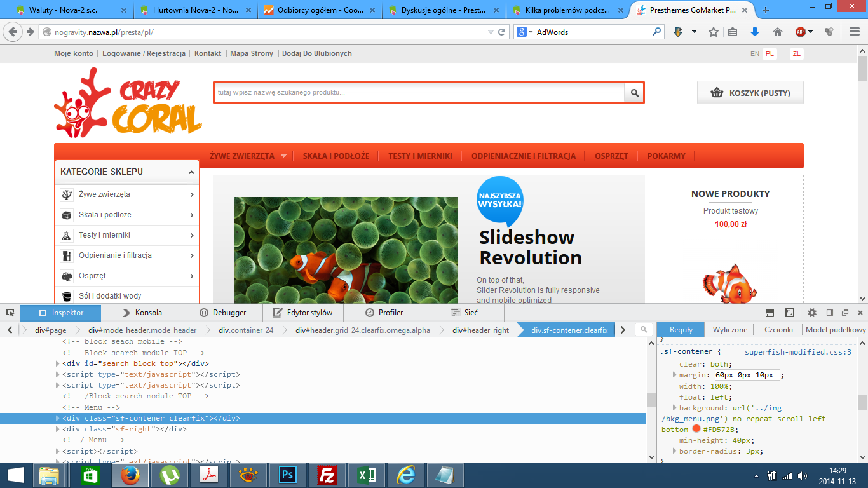Select the div#header_right breadcrumb
Viewport: 868px width, 488px height.
481,330
